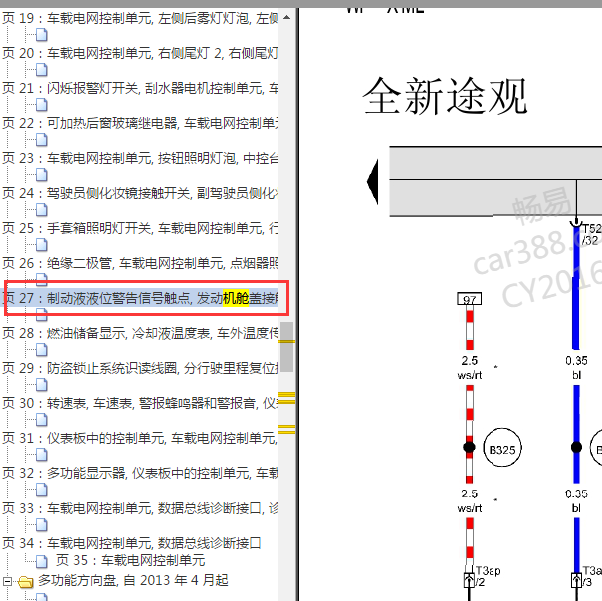
Task: Click page icon beside 页 35 bookmark
Action: click(x=41, y=561)
